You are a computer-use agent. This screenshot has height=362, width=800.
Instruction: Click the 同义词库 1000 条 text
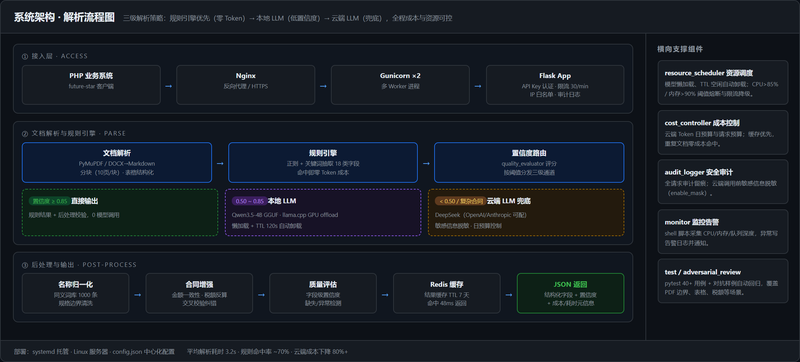coord(76,295)
